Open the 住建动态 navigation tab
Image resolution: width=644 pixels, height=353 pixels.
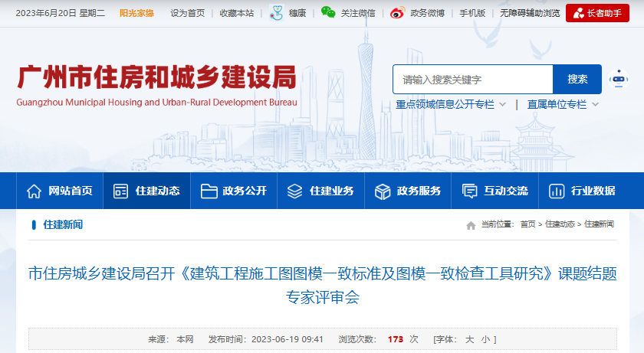point(146,191)
